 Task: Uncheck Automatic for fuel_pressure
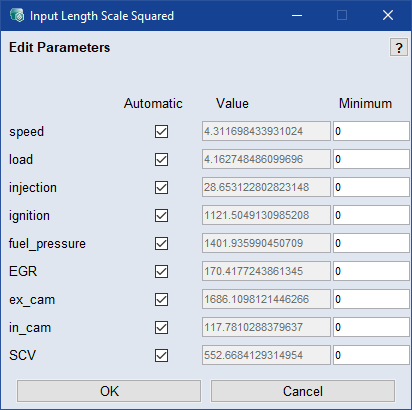pyautogui.click(x=161, y=243)
